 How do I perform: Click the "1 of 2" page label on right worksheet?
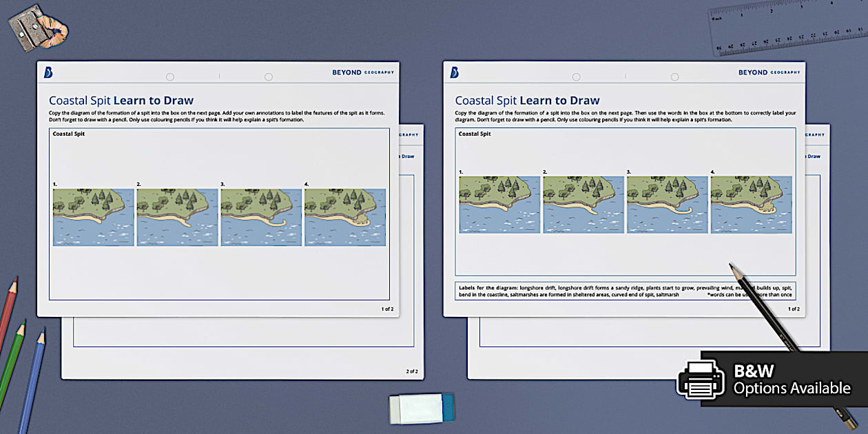tap(794, 309)
